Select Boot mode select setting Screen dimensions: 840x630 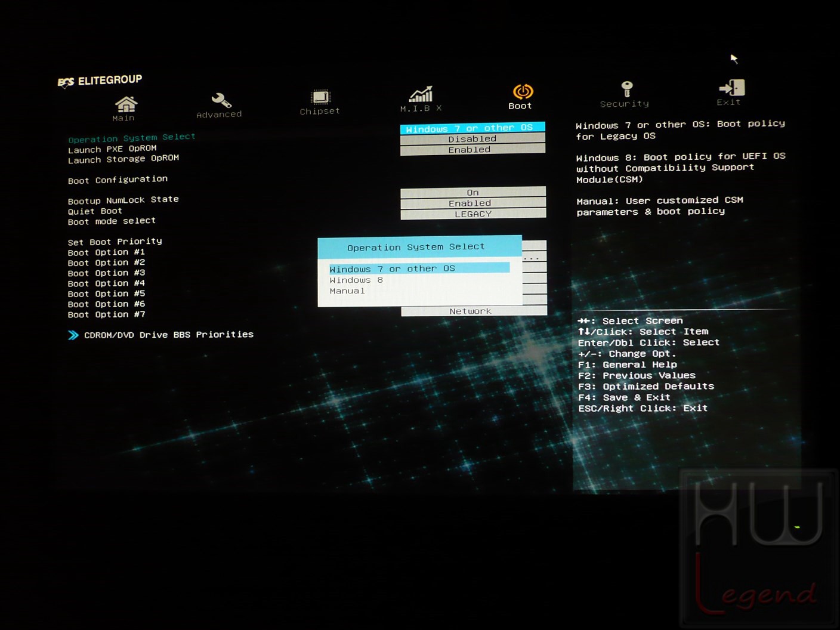[x=112, y=221]
